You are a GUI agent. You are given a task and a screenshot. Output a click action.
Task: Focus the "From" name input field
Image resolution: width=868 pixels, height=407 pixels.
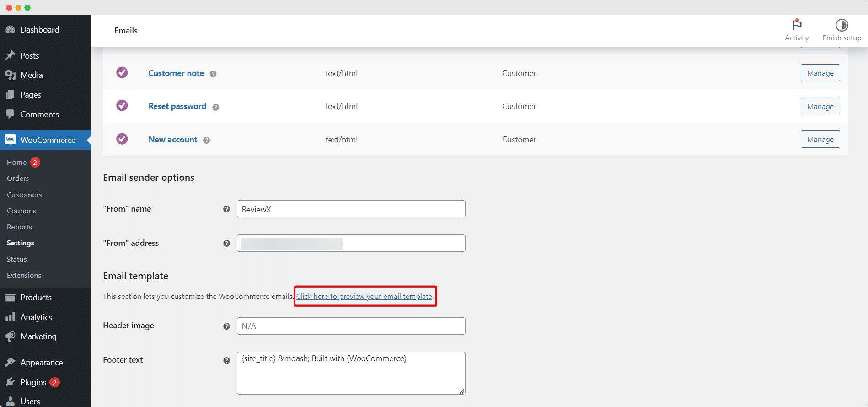(x=351, y=209)
